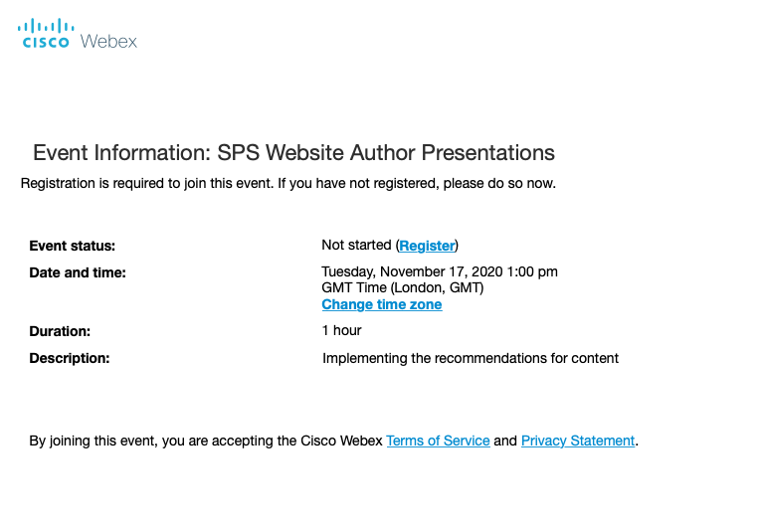Open the Privacy Statement link
This screenshot has height=532, width=763.
coord(578,441)
